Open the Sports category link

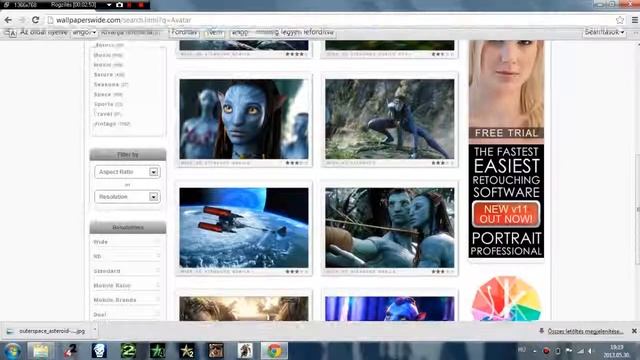click(108, 104)
